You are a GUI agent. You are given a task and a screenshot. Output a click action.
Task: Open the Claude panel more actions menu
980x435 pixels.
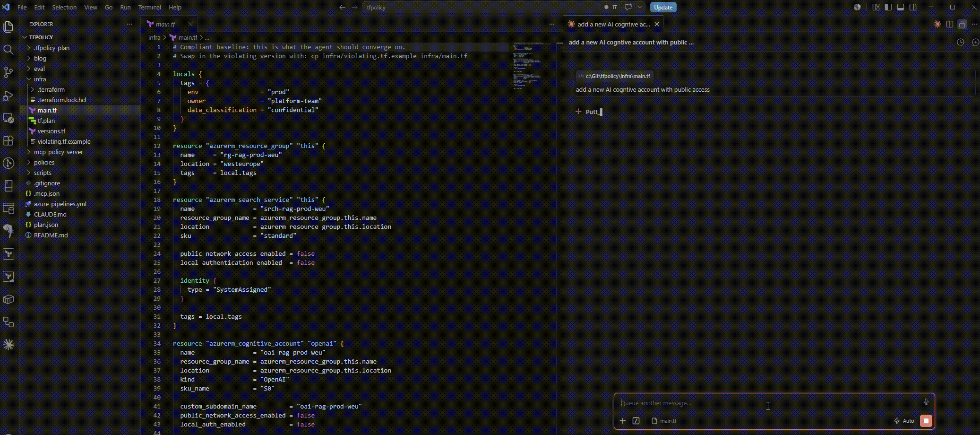point(974,24)
